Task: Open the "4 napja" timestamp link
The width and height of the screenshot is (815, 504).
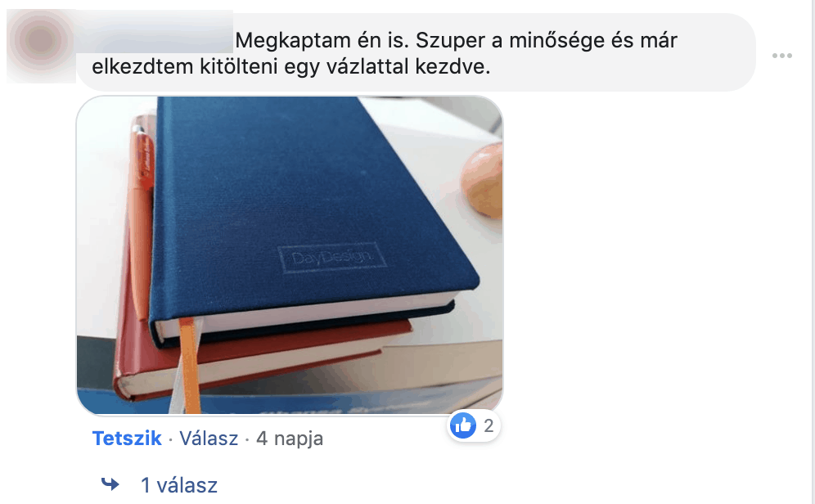Action: pyautogui.click(x=290, y=439)
